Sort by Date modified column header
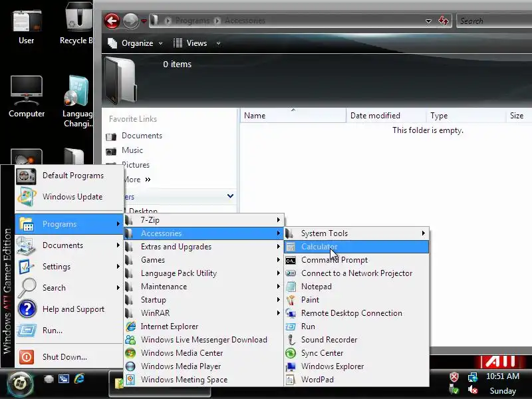Viewport: 532px width, 399px height. coord(386,116)
